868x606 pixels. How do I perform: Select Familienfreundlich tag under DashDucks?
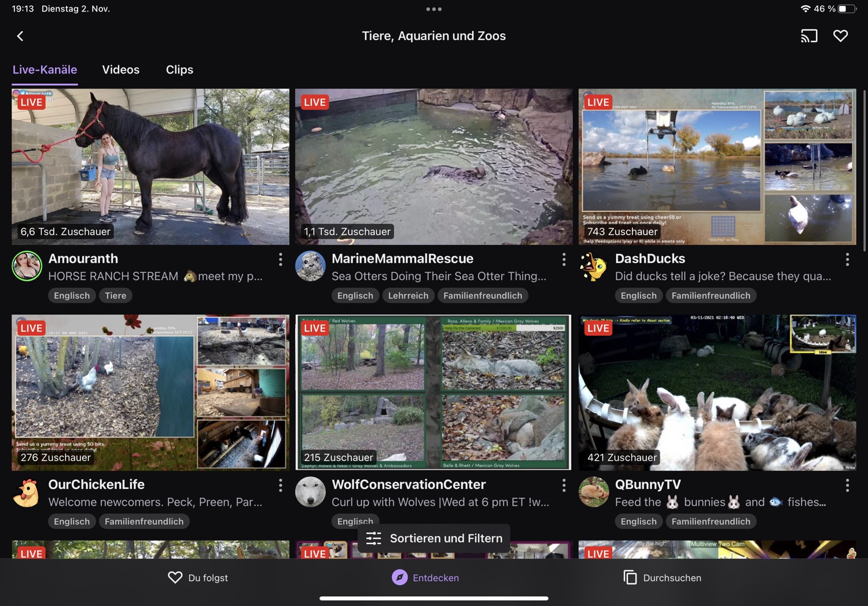point(711,296)
